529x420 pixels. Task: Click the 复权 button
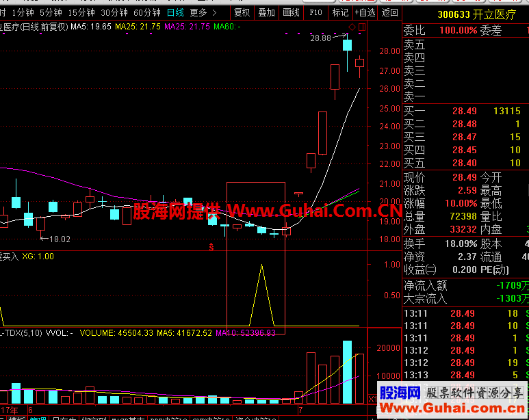(x=242, y=13)
